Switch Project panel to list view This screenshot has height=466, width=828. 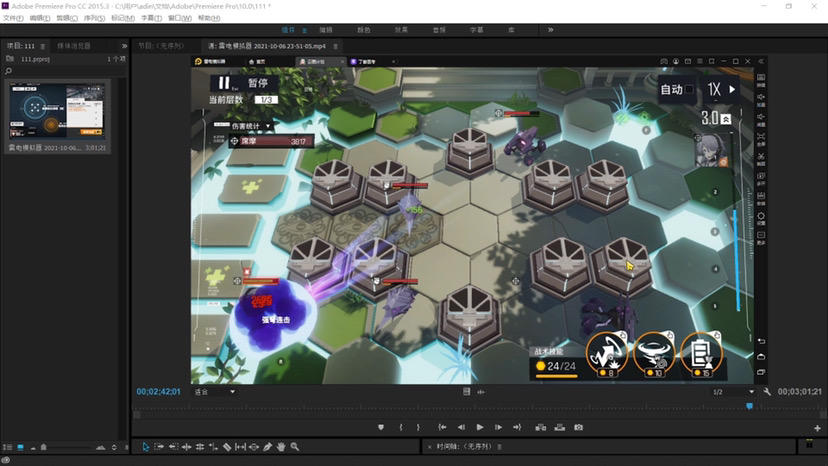pyautogui.click(x=7, y=448)
